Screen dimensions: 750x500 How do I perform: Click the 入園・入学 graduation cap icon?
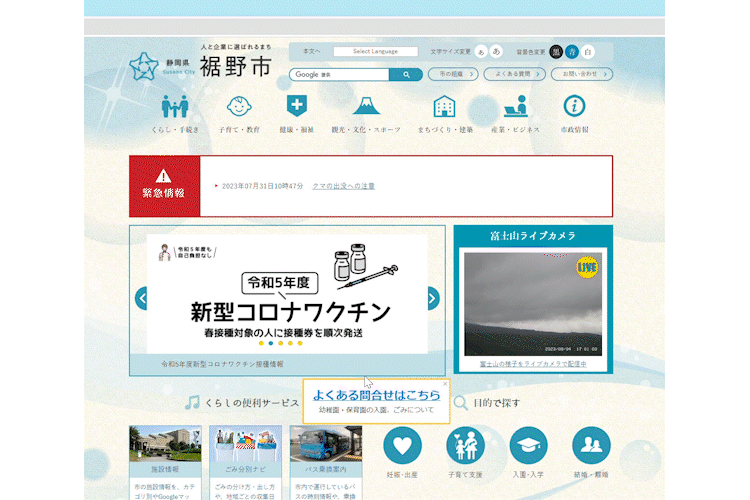tap(528, 445)
